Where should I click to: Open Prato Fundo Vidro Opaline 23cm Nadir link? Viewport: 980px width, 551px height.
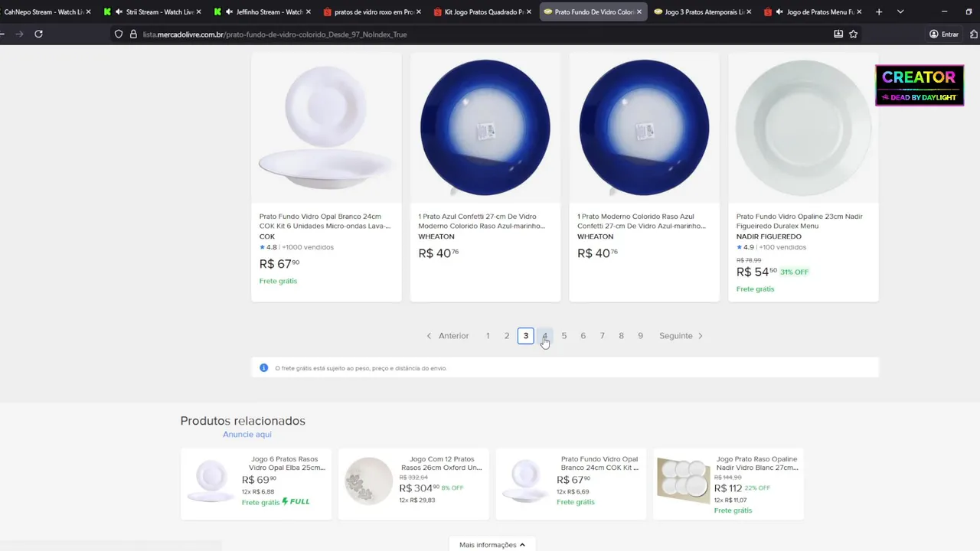click(799, 221)
